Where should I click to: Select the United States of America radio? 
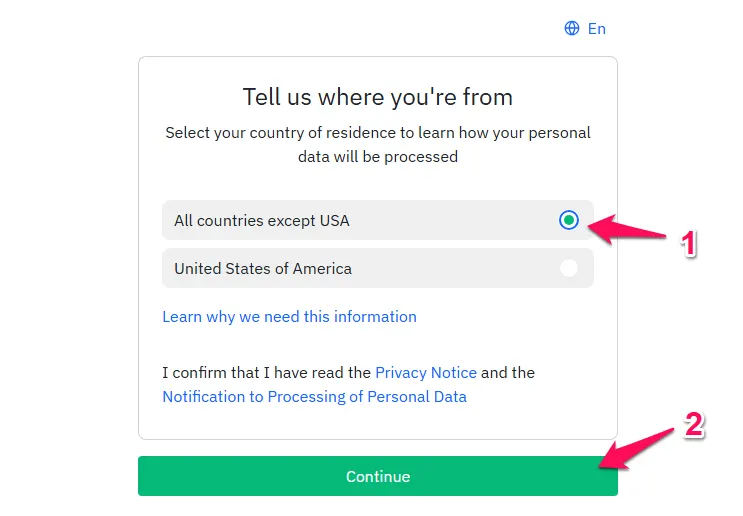tap(569, 268)
